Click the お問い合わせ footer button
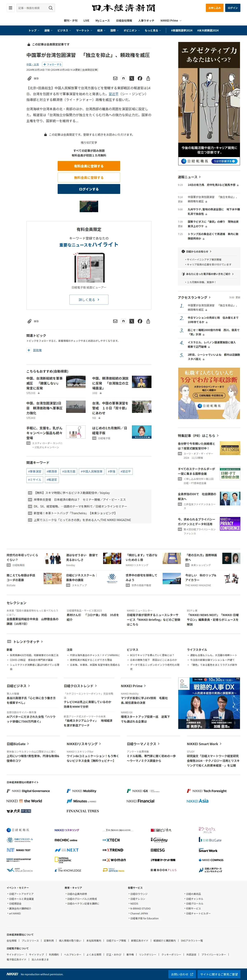The height and width of the screenshot is (980, 247). pyautogui.click(x=182, y=974)
